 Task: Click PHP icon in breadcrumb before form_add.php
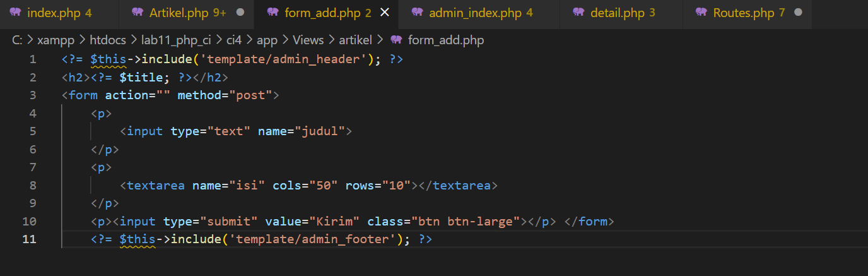click(x=396, y=40)
